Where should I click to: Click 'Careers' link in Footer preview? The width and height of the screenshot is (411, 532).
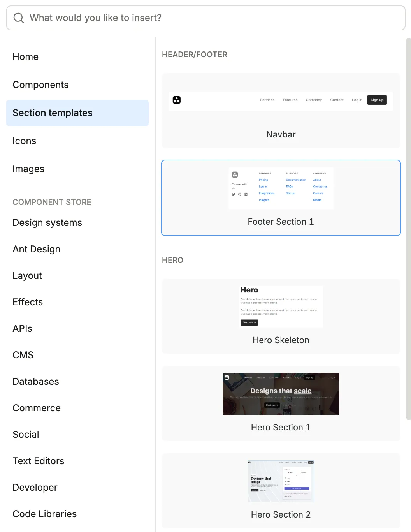click(318, 193)
